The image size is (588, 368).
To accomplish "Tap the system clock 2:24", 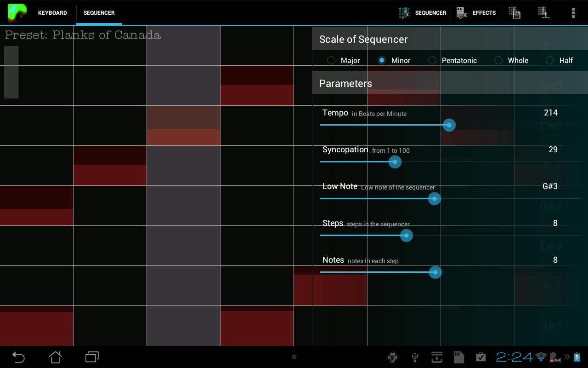I will [514, 357].
